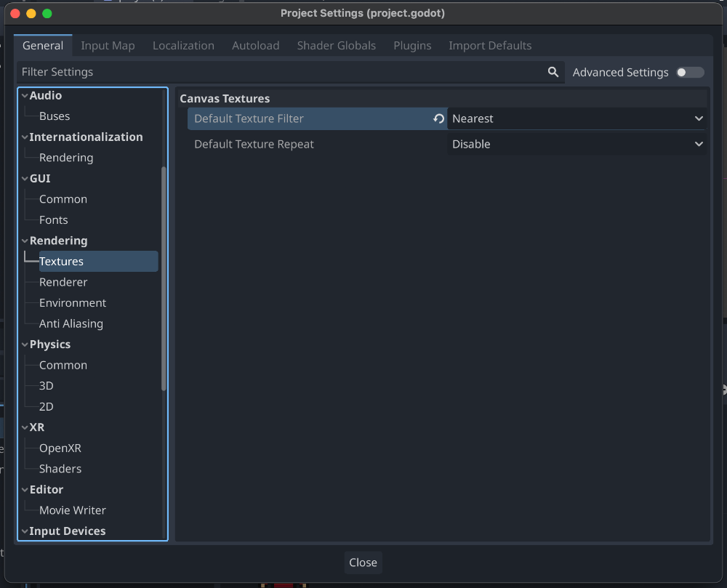This screenshot has height=588, width=727.
Task: Open Movie Writer editor settings
Action: point(73,510)
